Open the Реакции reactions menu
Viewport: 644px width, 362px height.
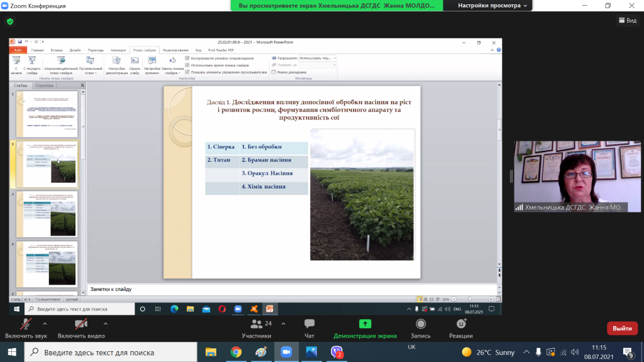(x=461, y=328)
